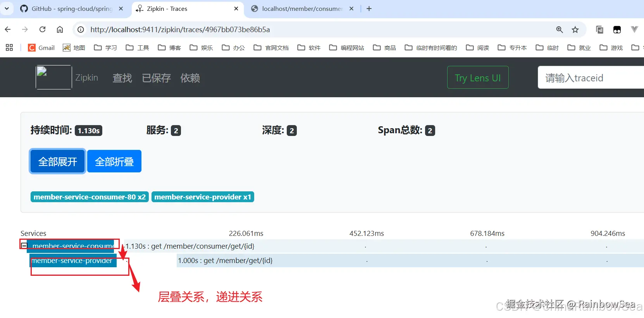Open the zoom magnifier in address bar
This screenshot has height=318, width=644.
coord(560,29)
